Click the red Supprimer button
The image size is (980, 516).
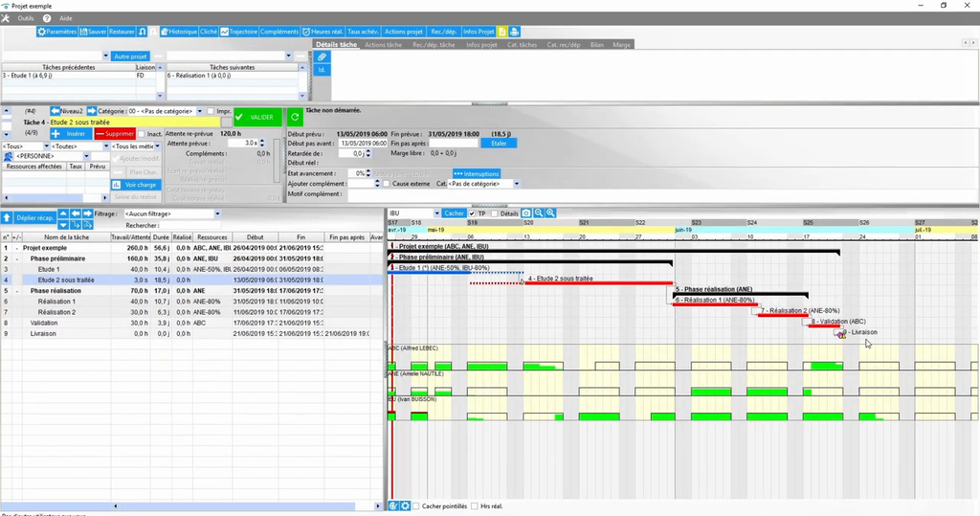pos(115,134)
